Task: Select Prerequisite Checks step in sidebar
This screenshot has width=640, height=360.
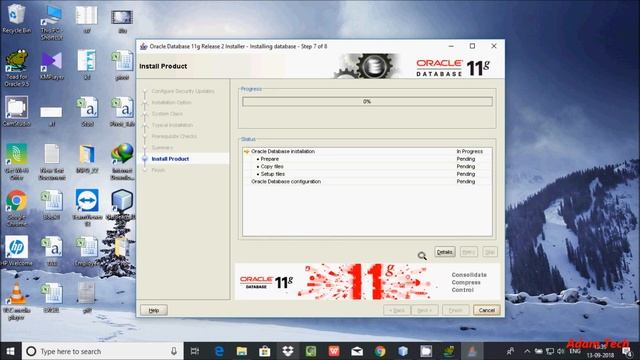Action: [174, 136]
